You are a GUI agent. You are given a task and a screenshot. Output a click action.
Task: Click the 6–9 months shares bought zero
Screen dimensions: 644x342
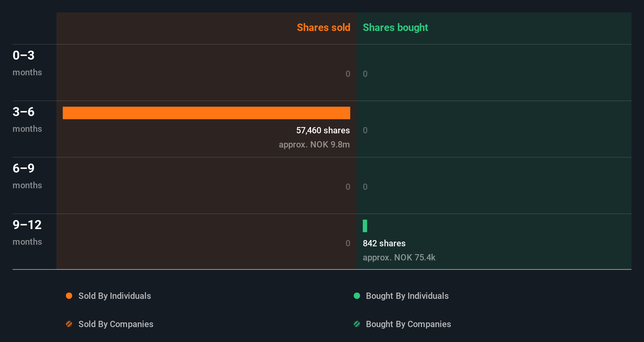click(x=365, y=187)
